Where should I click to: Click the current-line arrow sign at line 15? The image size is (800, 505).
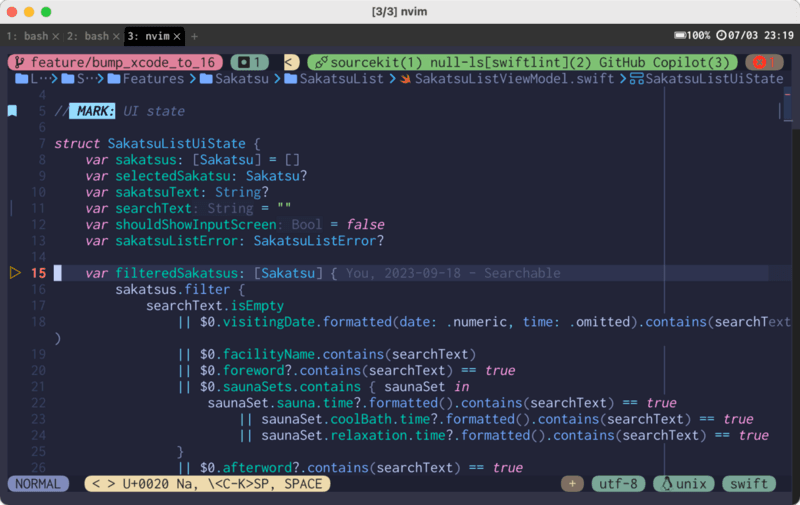(x=15, y=273)
